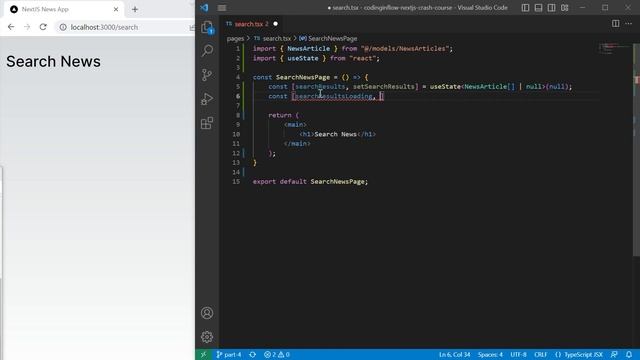The width and height of the screenshot is (640, 360).
Task: Click export default SearchNewsPage line
Action: 310,182
